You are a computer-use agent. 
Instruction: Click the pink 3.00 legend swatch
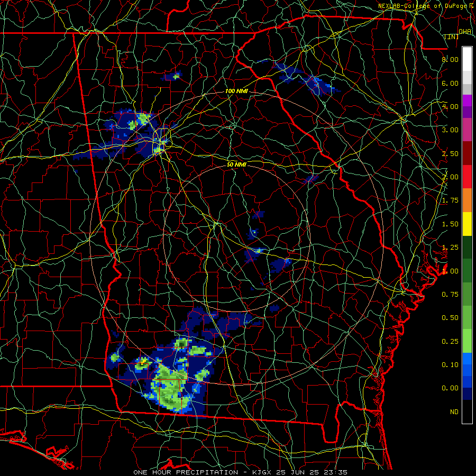point(467,130)
